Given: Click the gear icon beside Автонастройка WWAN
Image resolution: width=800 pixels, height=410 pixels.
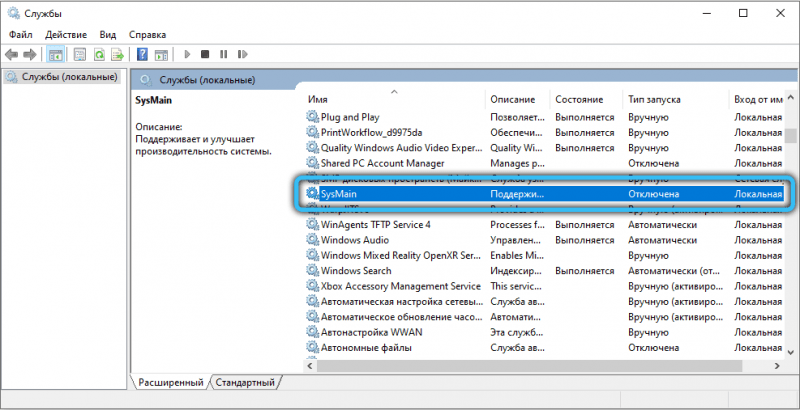Looking at the screenshot, I should pyautogui.click(x=312, y=332).
